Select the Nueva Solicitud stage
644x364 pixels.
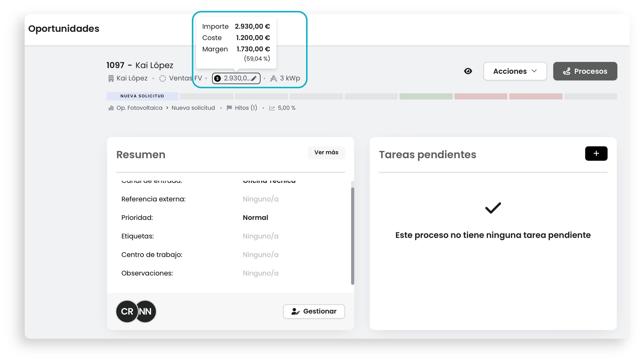(142, 96)
